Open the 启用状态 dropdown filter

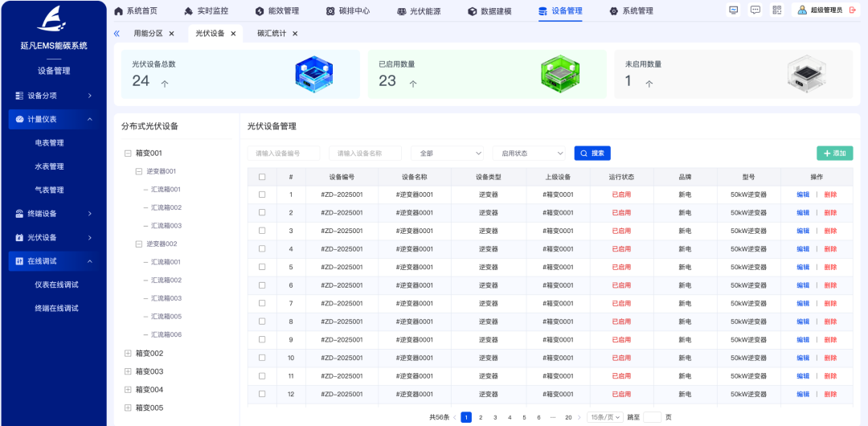[x=529, y=153]
